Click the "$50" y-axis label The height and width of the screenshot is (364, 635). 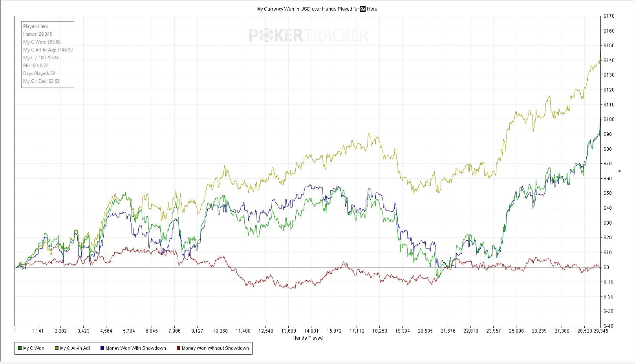tap(608, 193)
